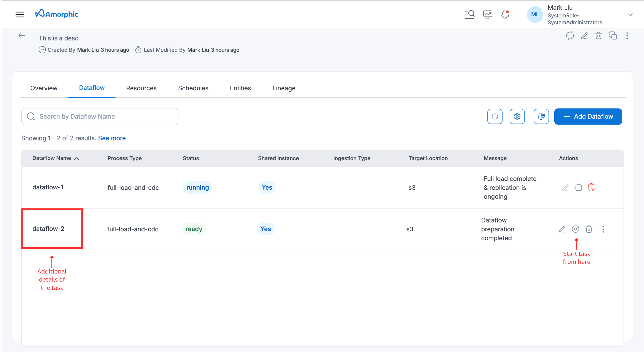This screenshot has width=644, height=352.
Task: Open the three-dot menu for dataflow-2
Action: click(603, 229)
